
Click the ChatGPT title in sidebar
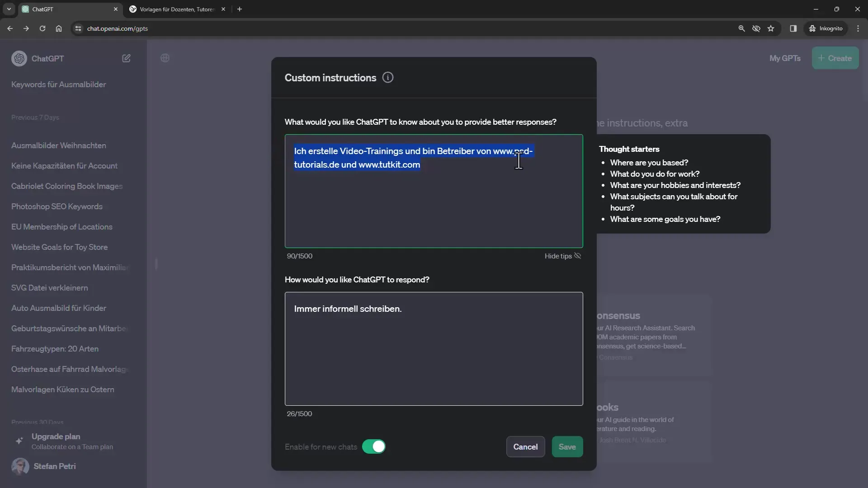47,59
